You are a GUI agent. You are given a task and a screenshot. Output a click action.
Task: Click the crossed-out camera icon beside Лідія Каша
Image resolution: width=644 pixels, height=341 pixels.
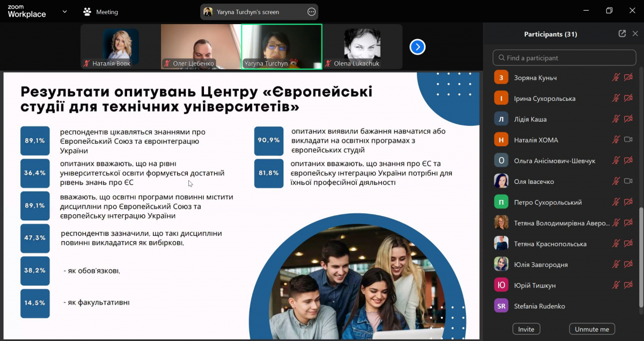(628, 119)
